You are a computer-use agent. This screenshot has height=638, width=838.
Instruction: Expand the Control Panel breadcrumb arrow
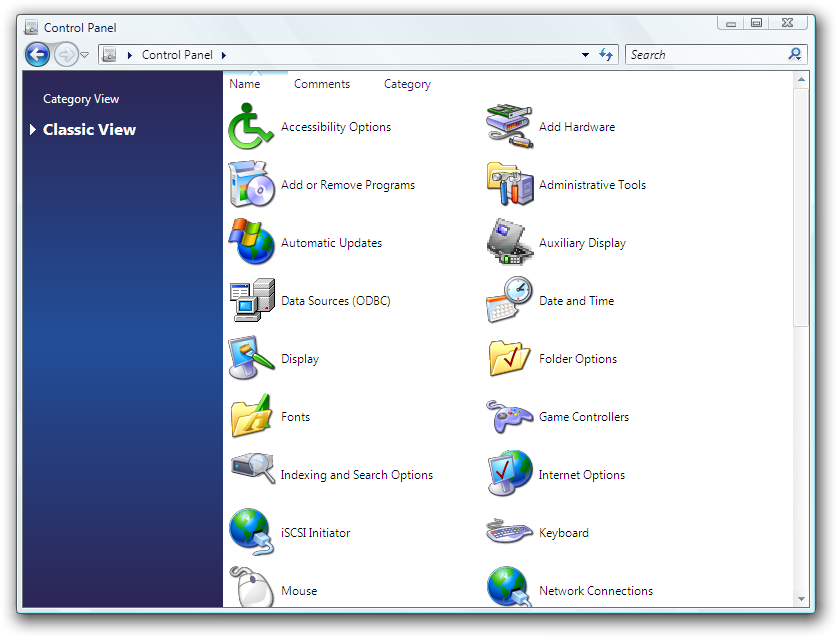tap(223, 55)
